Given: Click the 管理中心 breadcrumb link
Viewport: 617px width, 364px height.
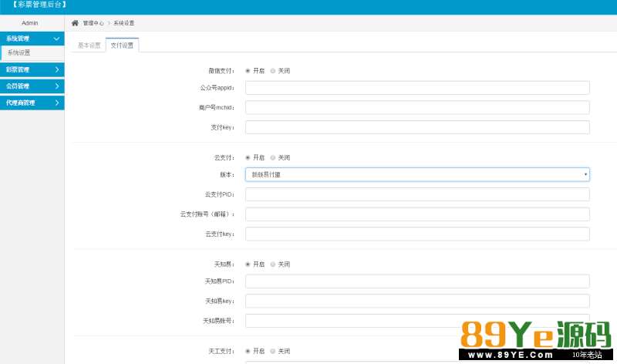Looking at the screenshot, I should pyautogui.click(x=93, y=23).
